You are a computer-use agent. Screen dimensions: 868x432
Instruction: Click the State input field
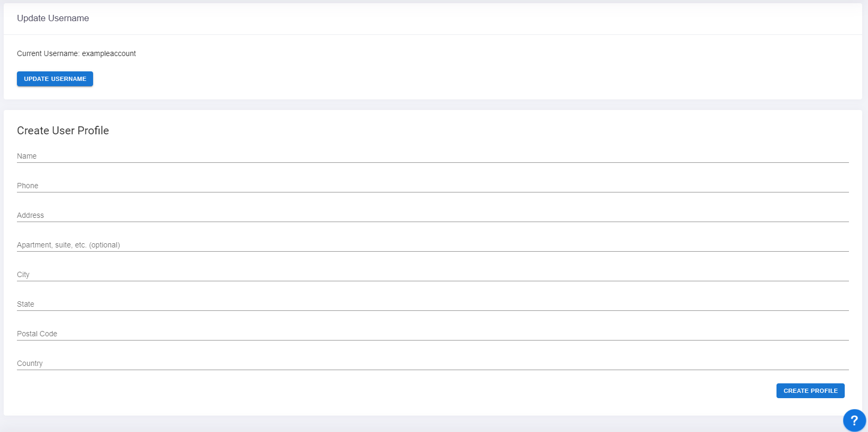point(433,304)
